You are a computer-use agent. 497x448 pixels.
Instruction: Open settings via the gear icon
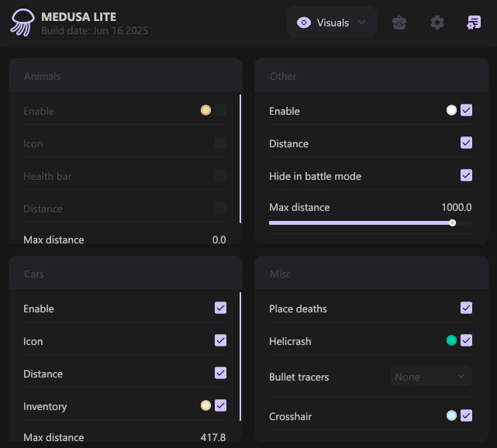[437, 22]
